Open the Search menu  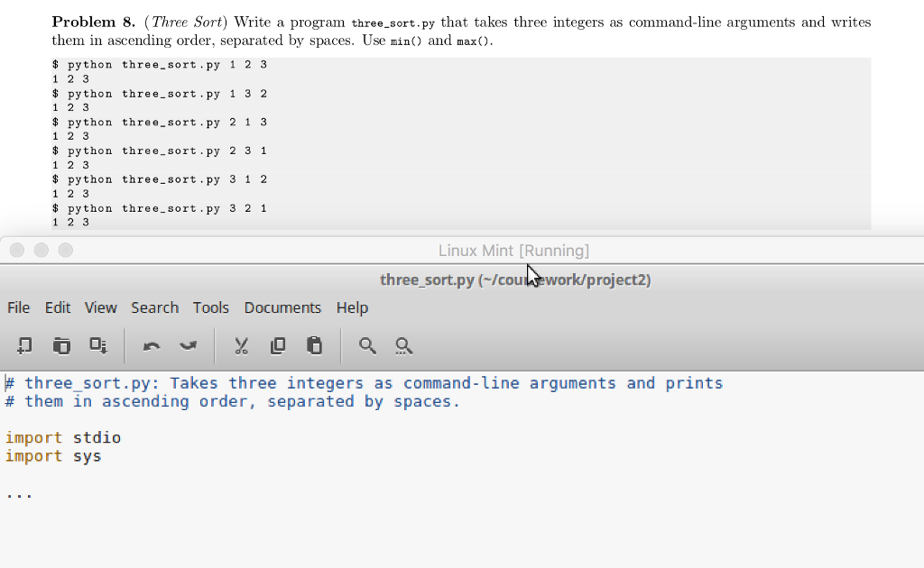click(x=154, y=307)
